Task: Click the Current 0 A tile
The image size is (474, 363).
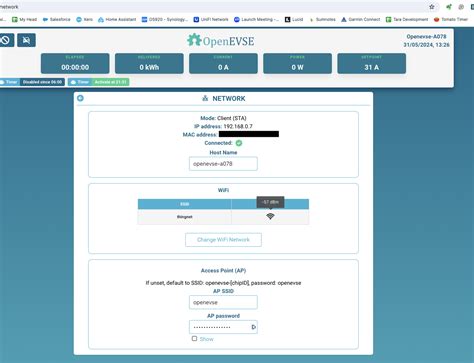Action: point(223,63)
